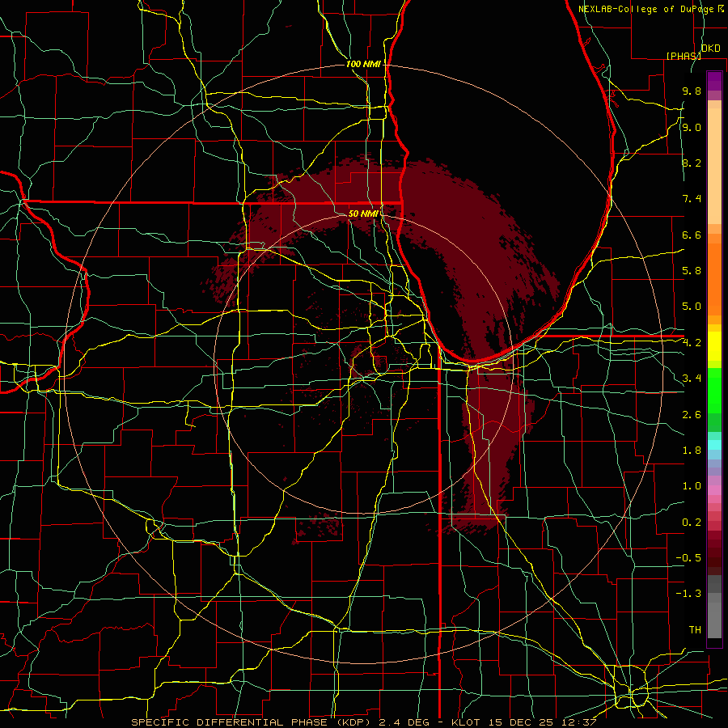
Task: Pick the pink band of the color bar
Action: [x=714, y=490]
